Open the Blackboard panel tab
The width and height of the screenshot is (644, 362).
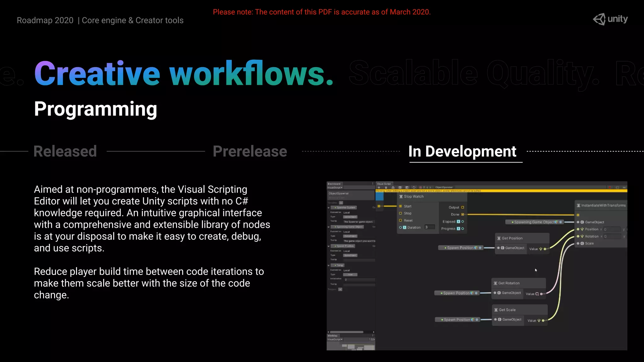point(334,184)
